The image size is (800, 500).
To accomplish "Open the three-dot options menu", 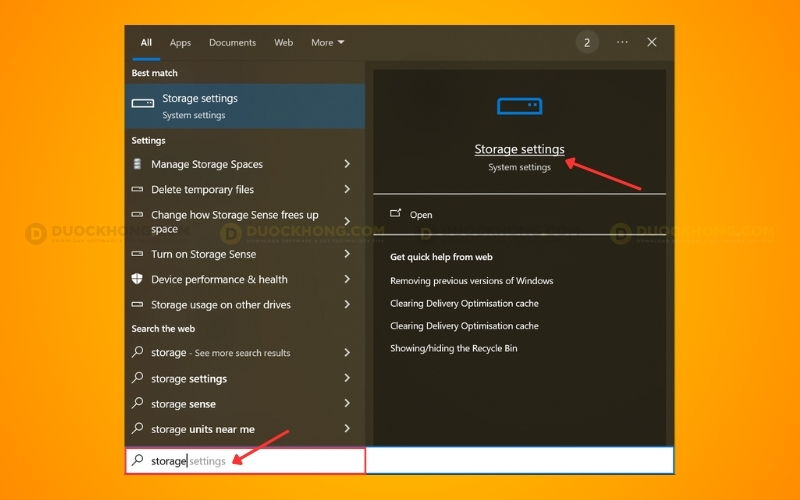I will click(x=622, y=42).
